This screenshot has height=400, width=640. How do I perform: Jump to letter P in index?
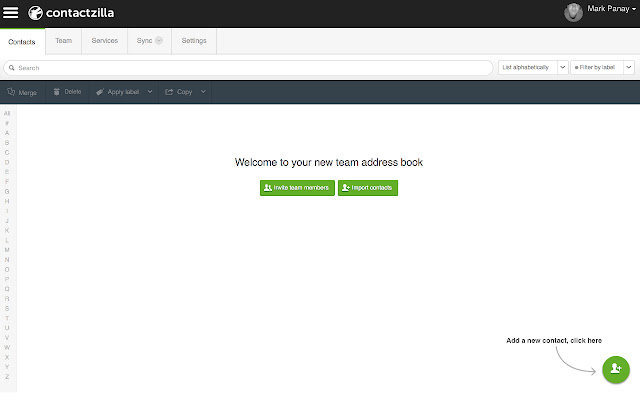click(7, 279)
